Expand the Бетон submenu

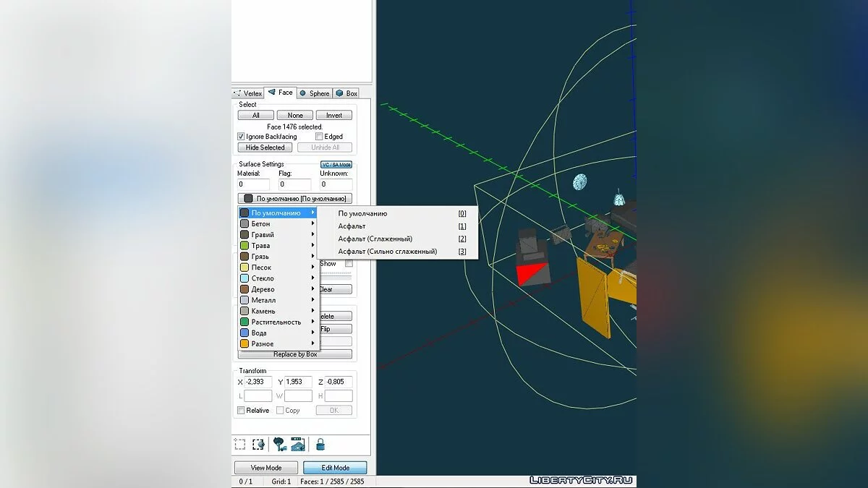pyautogui.click(x=278, y=224)
